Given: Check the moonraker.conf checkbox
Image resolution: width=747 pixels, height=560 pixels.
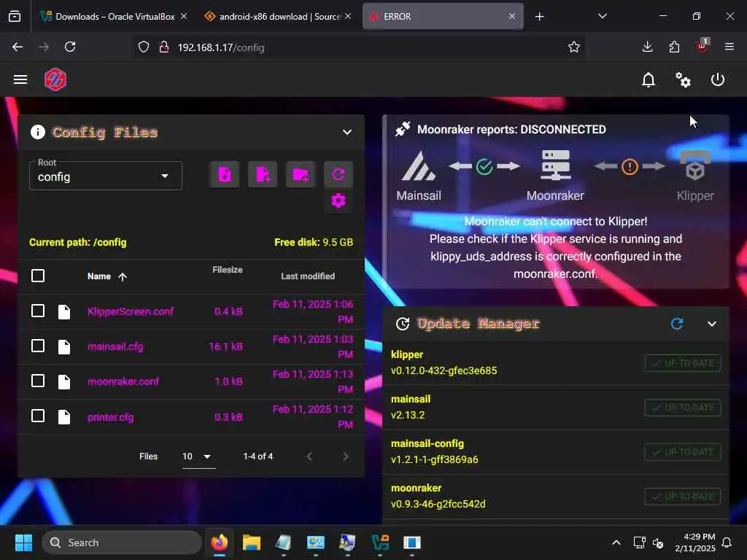Looking at the screenshot, I should coord(38,381).
